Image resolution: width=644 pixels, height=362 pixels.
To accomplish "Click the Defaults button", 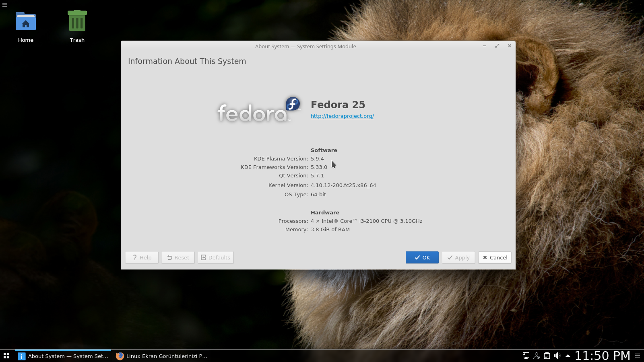I will coord(215,257).
